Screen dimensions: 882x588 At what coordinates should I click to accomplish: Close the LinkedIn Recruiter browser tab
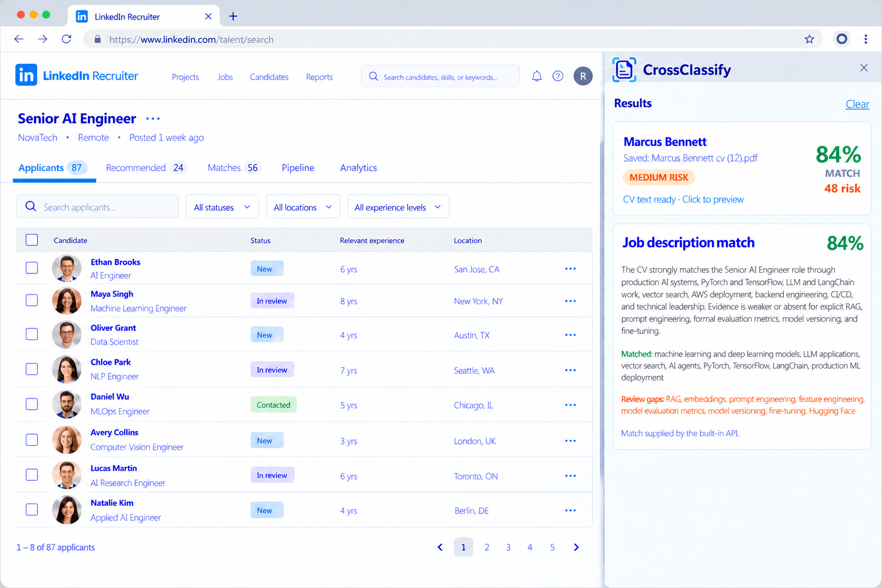208,16
